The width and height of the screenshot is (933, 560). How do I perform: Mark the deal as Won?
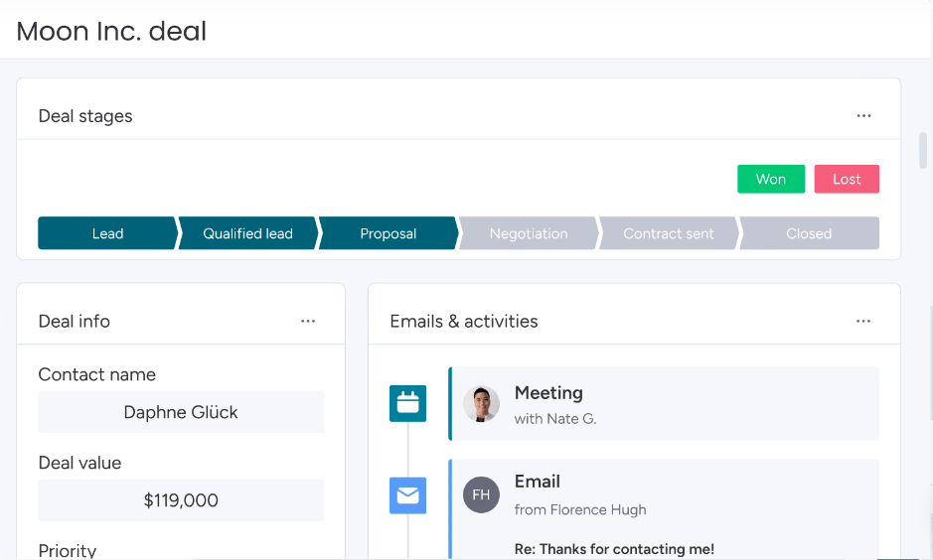[770, 179]
